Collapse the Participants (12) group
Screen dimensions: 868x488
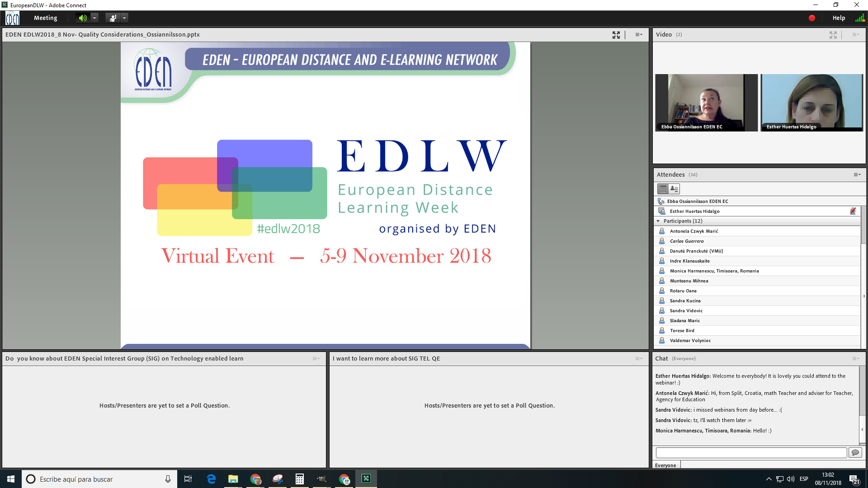click(658, 221)
